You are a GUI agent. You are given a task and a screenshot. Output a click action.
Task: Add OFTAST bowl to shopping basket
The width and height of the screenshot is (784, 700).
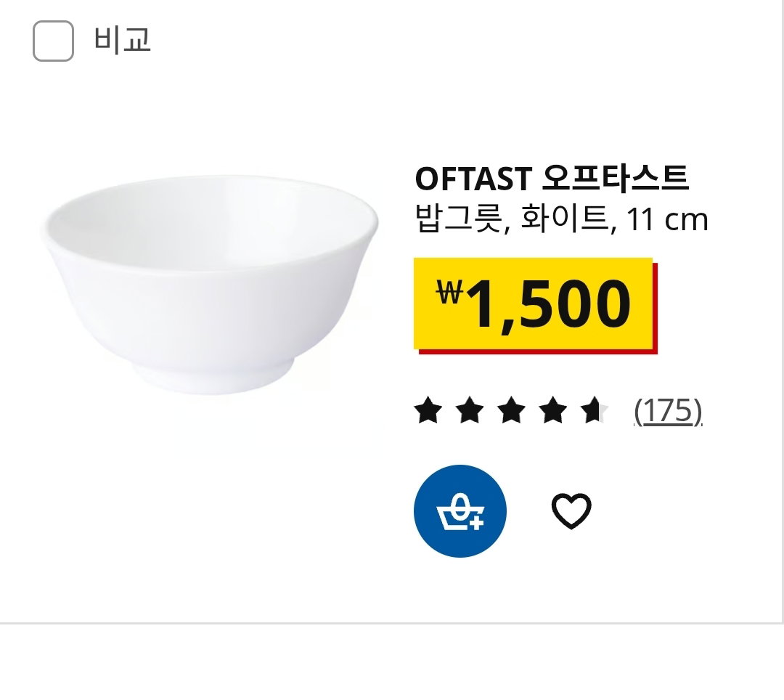[x=460, y=510]
